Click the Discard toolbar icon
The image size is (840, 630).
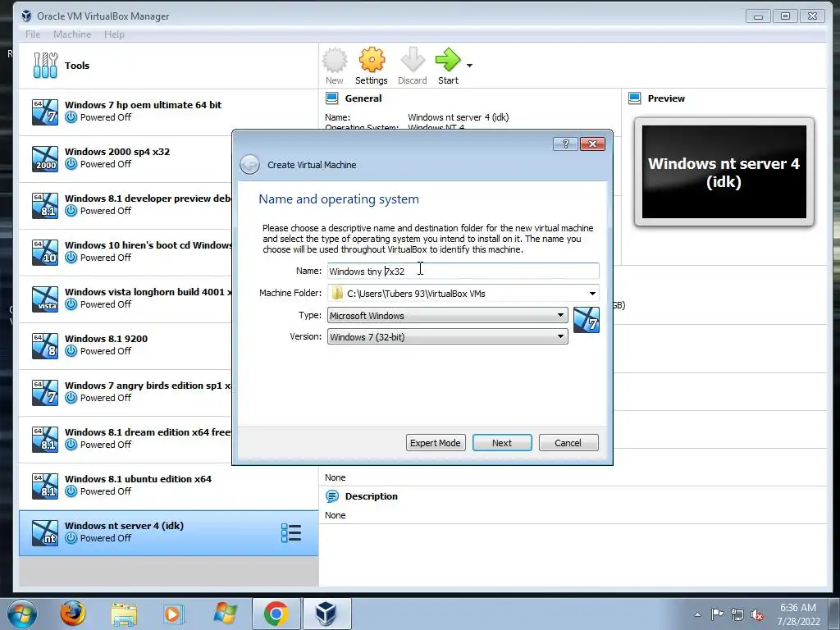[x=413, y=60]
